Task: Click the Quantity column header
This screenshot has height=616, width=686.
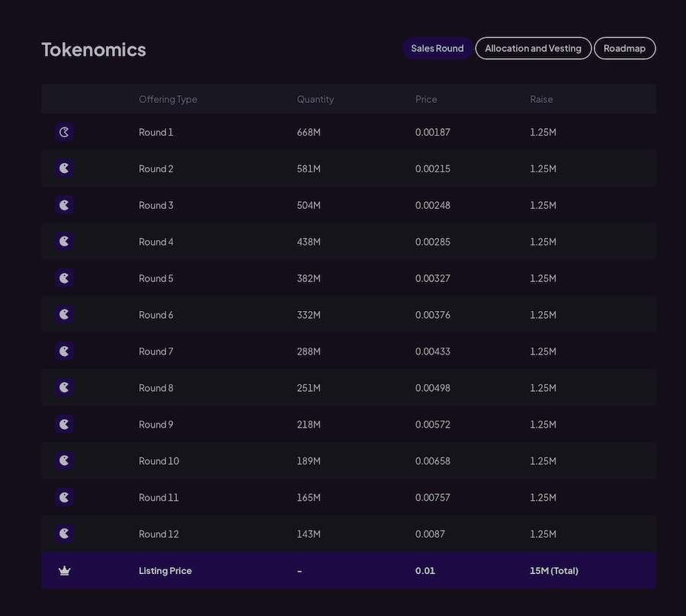Action: 315,99
